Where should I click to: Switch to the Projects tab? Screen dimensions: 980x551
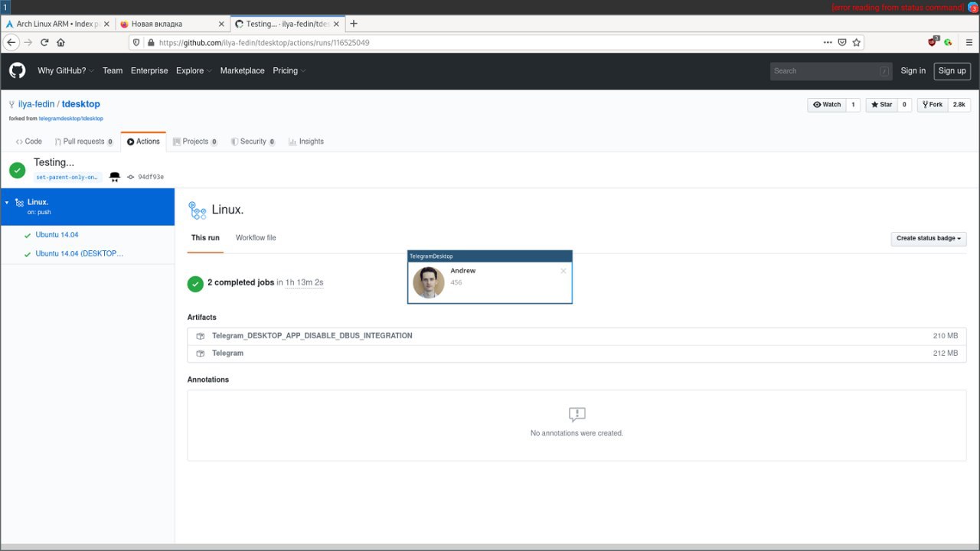click(195, 142)
